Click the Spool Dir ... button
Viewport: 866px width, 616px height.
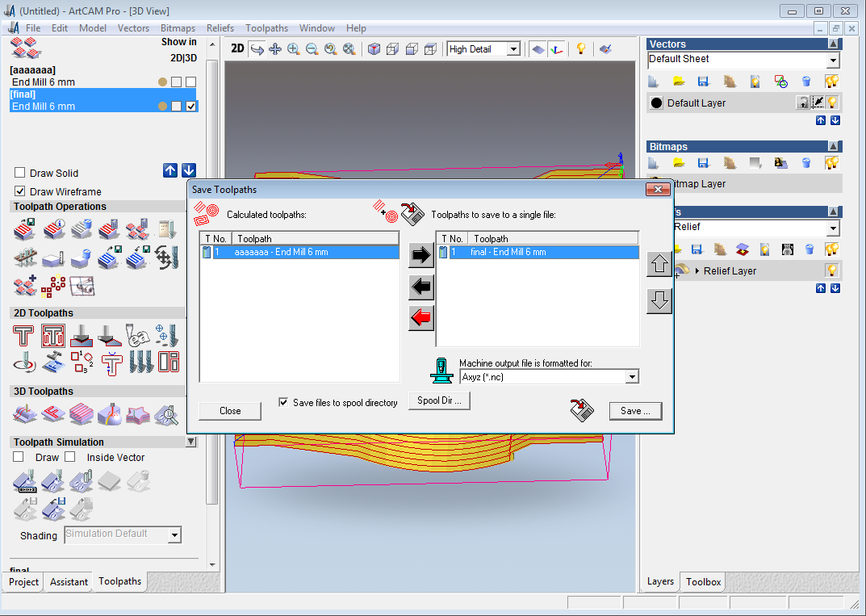pos(439,400)
